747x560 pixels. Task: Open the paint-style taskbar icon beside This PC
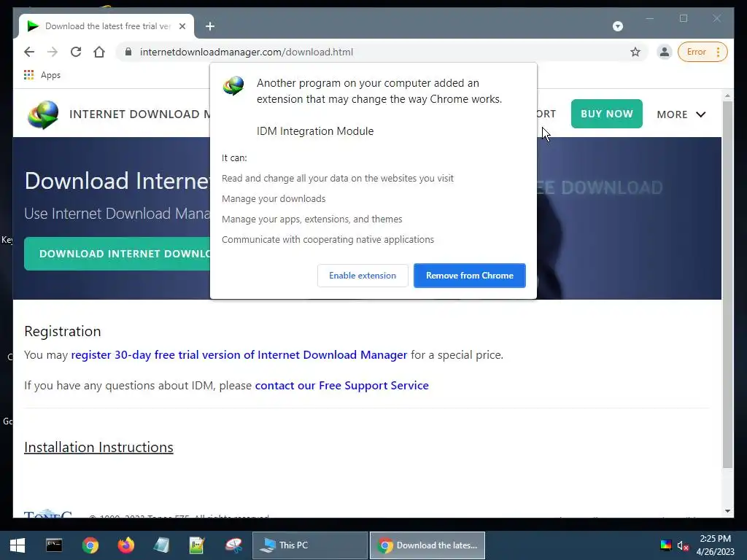coord(233,545)
